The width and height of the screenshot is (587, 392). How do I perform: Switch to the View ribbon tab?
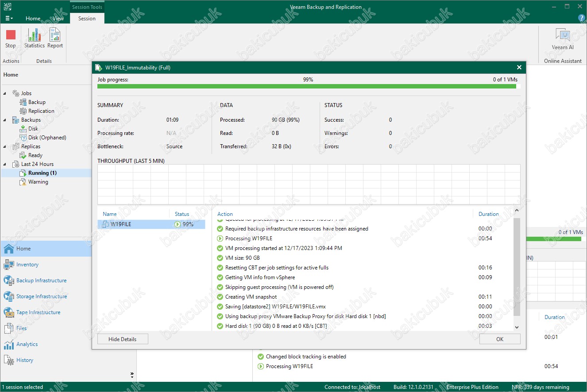point(58,19)
